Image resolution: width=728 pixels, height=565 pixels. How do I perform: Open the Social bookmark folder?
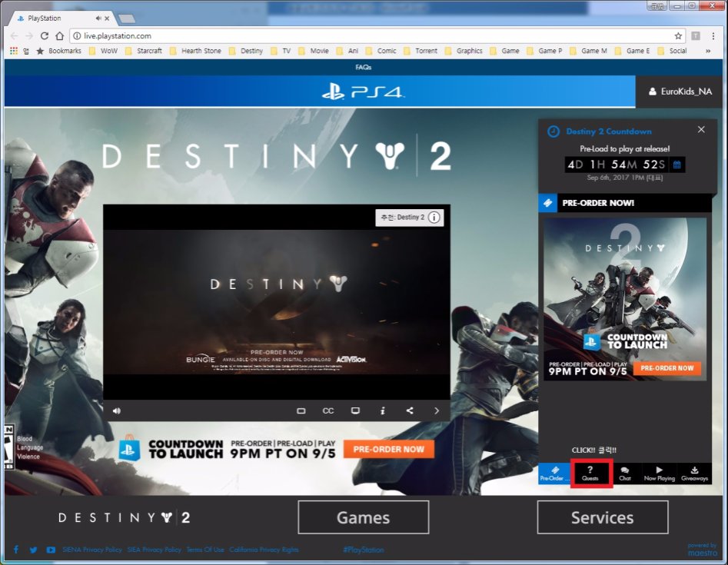click(673, 51)
